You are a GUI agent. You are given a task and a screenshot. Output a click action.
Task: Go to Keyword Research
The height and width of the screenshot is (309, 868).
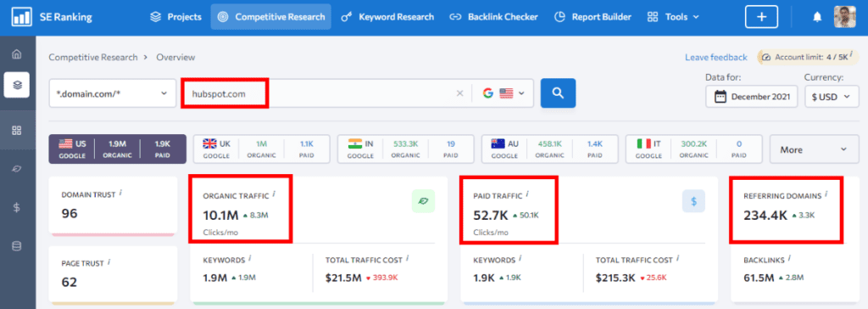387,17
